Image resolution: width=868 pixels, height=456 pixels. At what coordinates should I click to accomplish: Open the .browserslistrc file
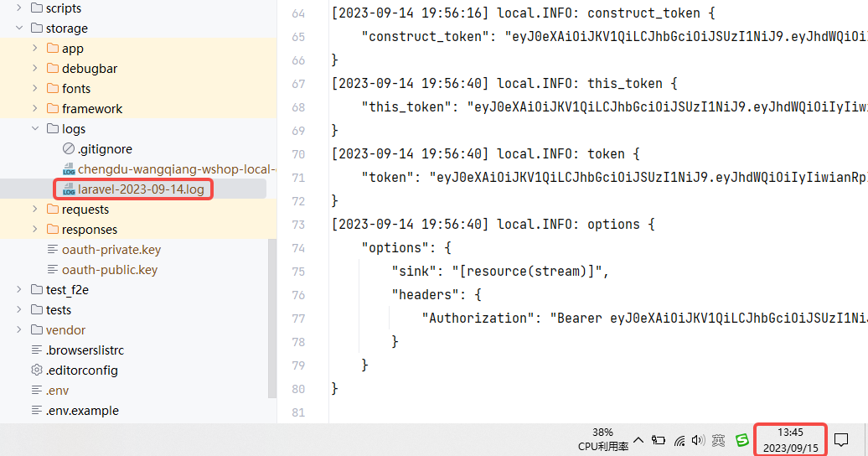click(x=85, y=350)
